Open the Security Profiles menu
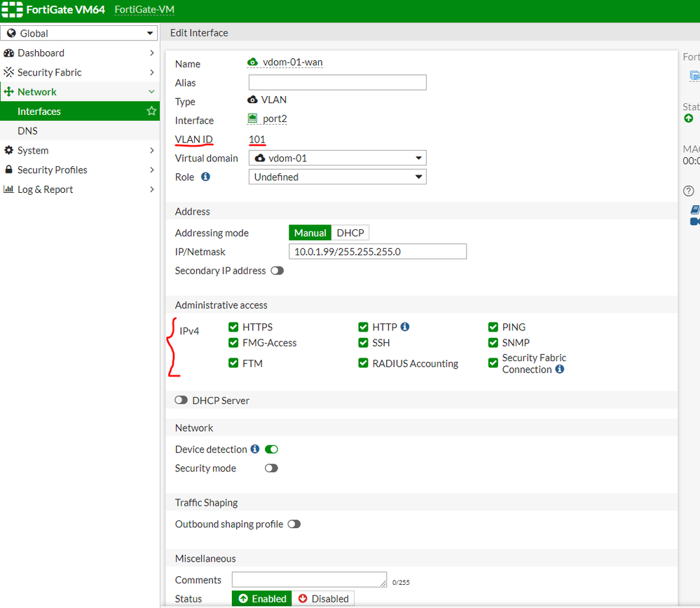Viewport: 700px width, 608px height. [x=52, y=170]
